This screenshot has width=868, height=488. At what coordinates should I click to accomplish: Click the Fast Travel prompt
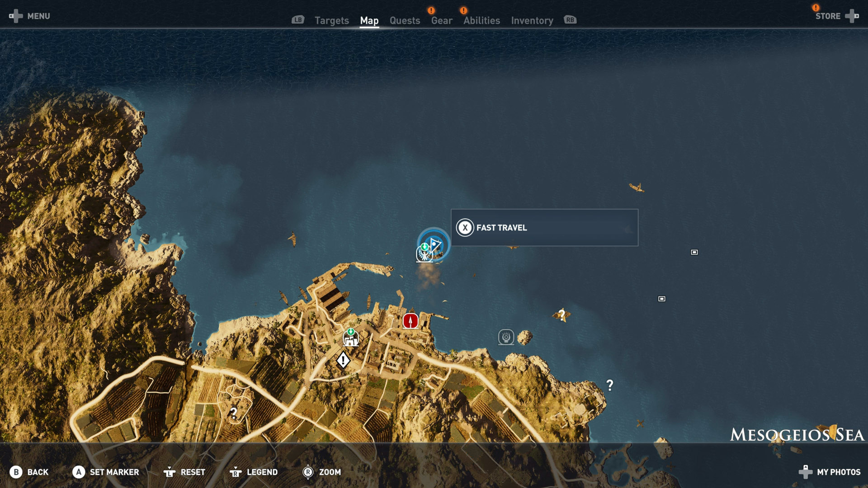[x=544, y=227]
